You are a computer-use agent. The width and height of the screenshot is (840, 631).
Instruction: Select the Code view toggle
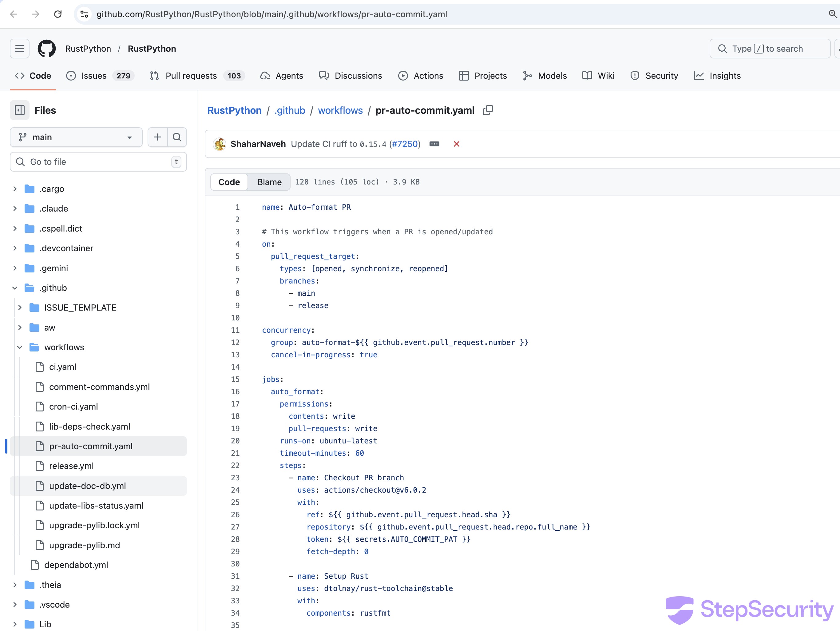pos(229,182)
